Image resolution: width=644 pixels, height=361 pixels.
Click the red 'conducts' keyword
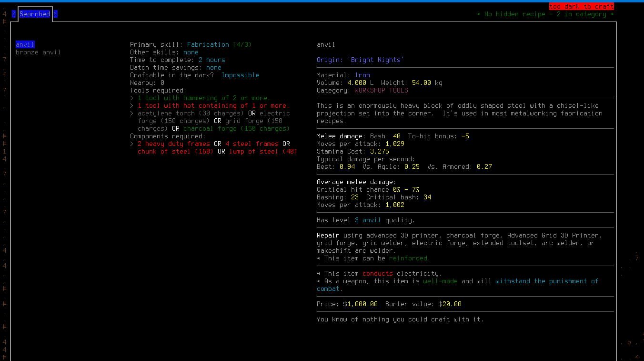378,274
